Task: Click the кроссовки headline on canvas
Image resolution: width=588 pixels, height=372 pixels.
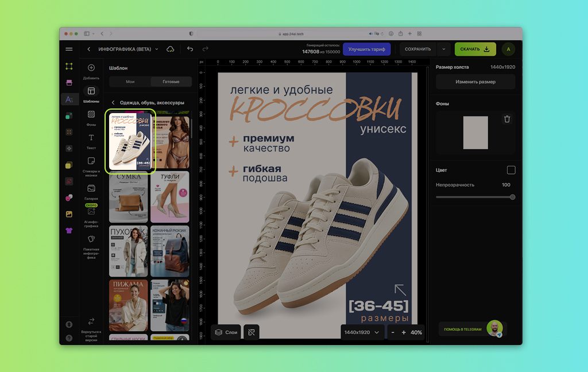Action: [x=315, y=110]
